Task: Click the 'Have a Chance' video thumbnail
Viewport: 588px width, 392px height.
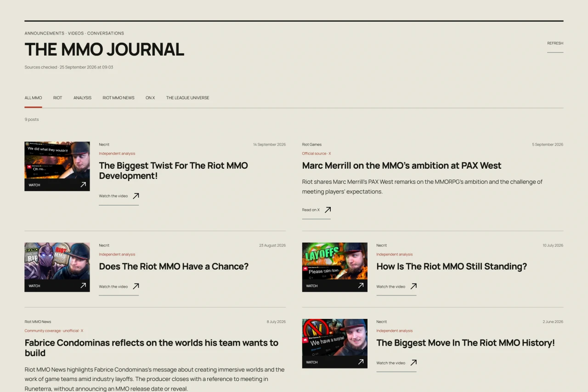Action: [x=57, y=267]
